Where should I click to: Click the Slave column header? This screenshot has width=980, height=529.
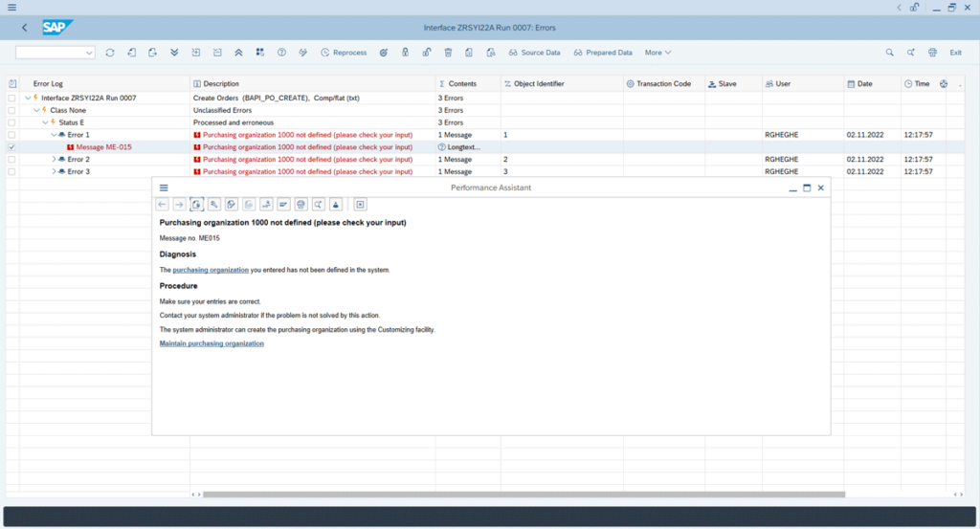click(734, 83)
